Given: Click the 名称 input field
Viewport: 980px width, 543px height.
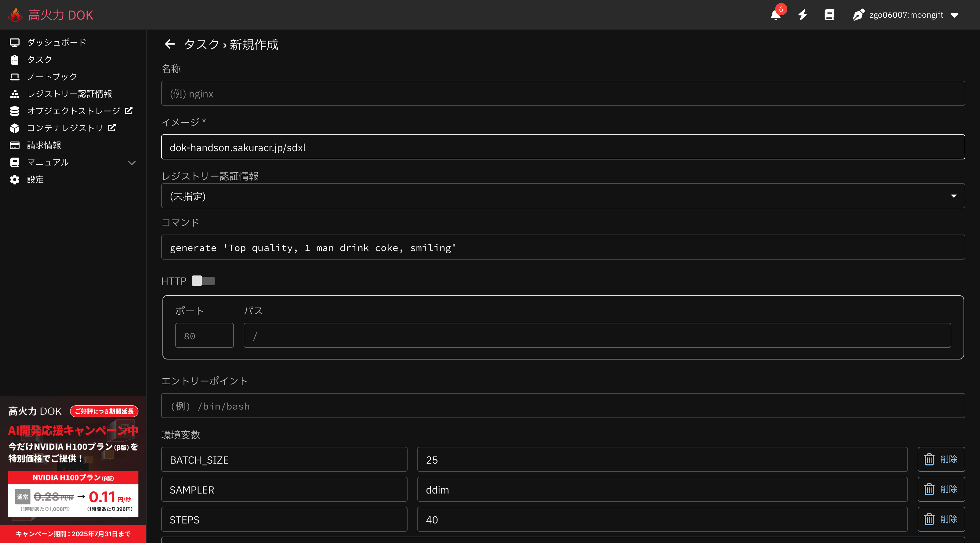Looking at the screenshot, I should (x=563, y=93).
